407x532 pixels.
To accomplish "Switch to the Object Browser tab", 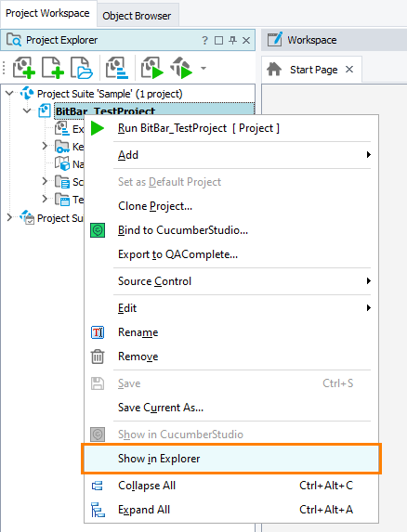I will [x=137, y=16].
